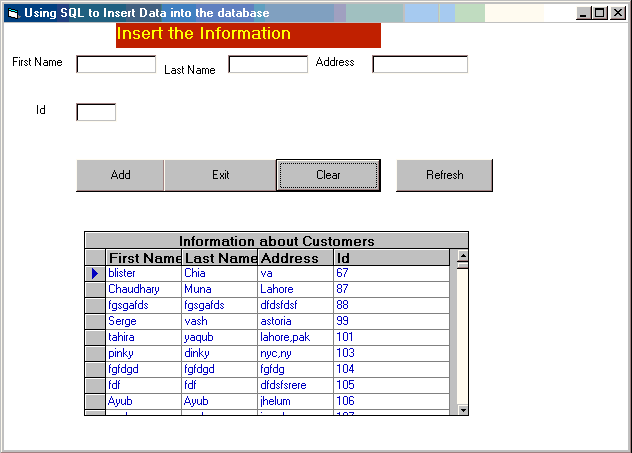Viewport: 632px width, 453px height.
Task: Click the address cell 'nyc,ny'
Action: point(295,353)
